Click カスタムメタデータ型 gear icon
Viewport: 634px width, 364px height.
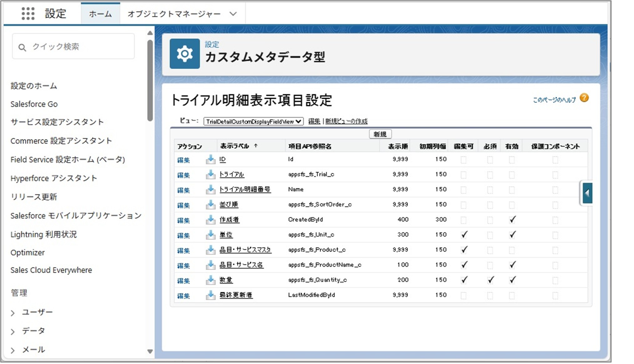pyautogui.click(x=185, y=54)
